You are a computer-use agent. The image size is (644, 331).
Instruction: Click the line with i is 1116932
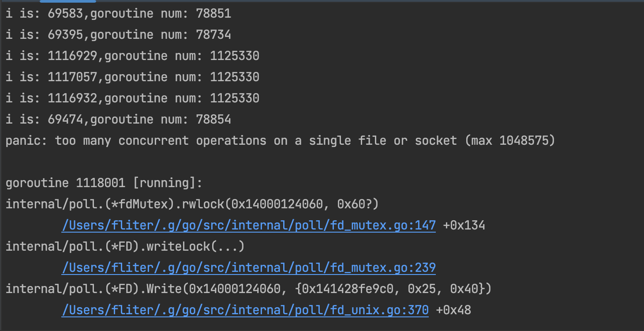tap(132, 98)
